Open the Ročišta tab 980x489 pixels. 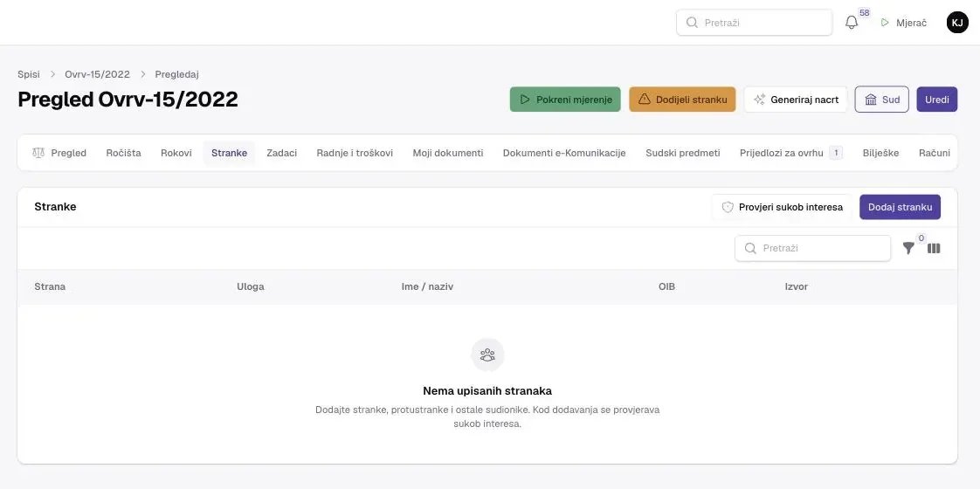coord(124,153)
